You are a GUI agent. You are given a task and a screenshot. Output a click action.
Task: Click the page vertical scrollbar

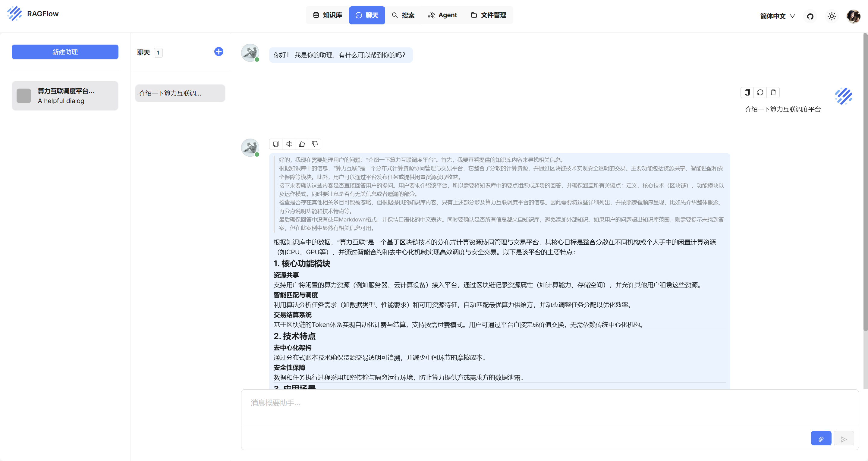865,182
